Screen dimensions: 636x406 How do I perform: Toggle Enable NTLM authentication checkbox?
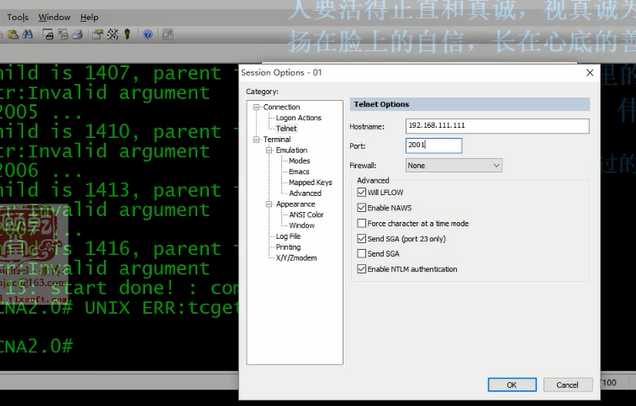[x=361, y=269]
